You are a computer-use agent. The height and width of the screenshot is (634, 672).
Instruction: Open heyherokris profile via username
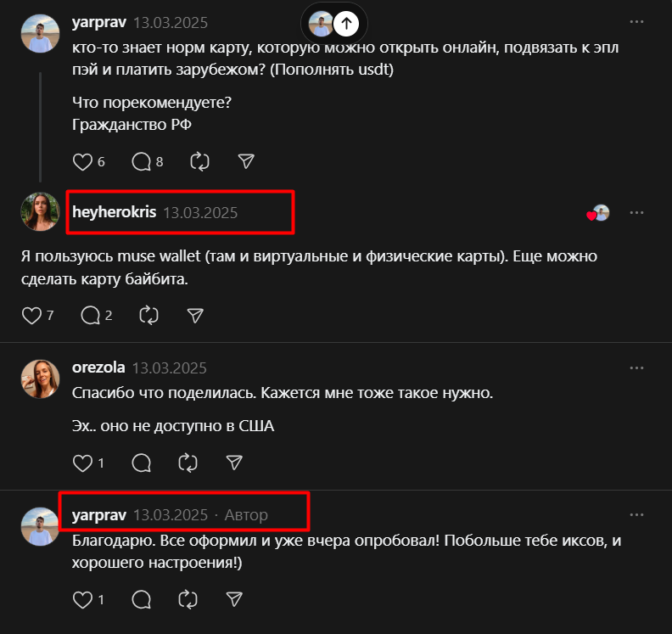point(115,212)
